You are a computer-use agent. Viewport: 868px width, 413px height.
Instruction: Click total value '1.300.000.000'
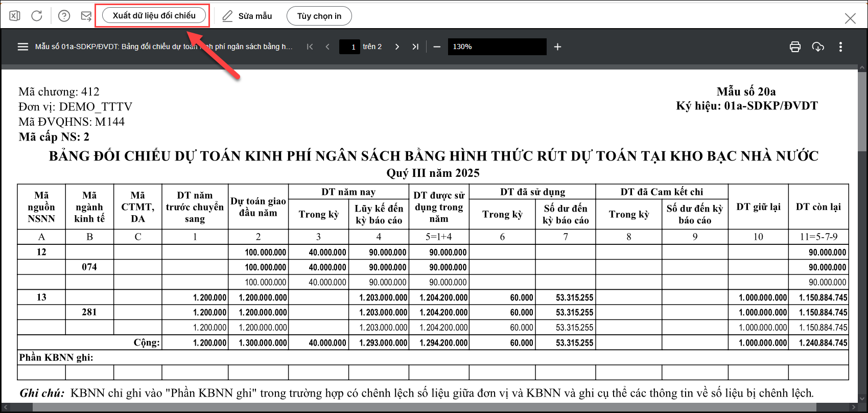pyautogui.click(x=263, y=343)
